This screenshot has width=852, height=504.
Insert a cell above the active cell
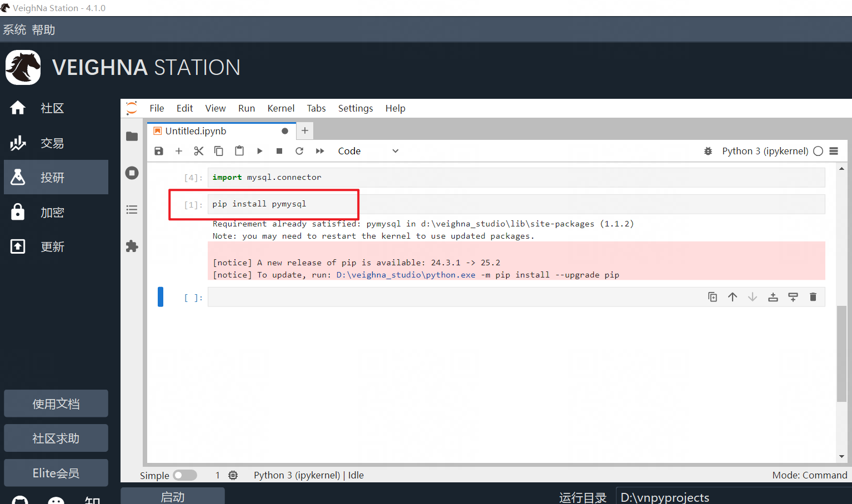point(773,297)
